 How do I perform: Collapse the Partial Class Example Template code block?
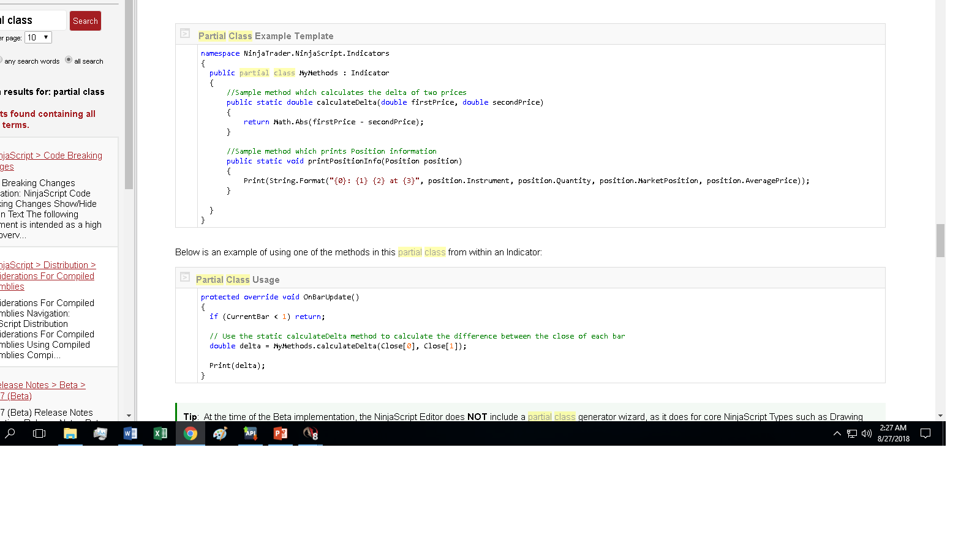tap(185, 34)
